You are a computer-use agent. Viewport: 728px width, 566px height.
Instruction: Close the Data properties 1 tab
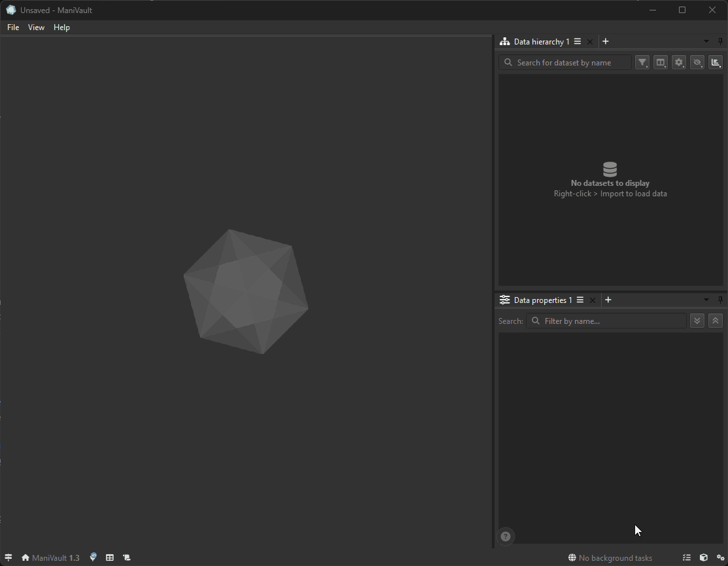pyautogui.click(x=593, y=300)
